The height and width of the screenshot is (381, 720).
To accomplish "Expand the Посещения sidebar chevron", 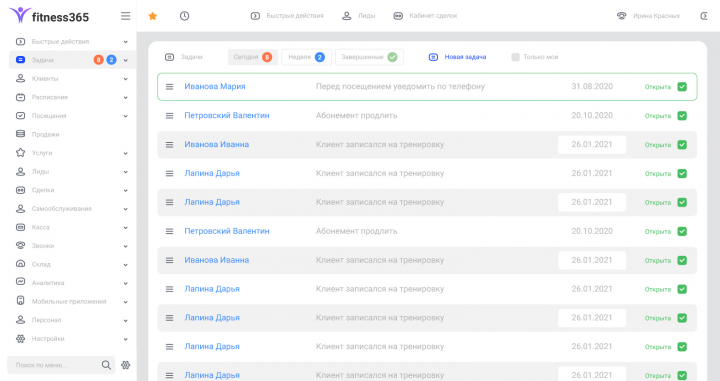I will (x=125, y=116).
